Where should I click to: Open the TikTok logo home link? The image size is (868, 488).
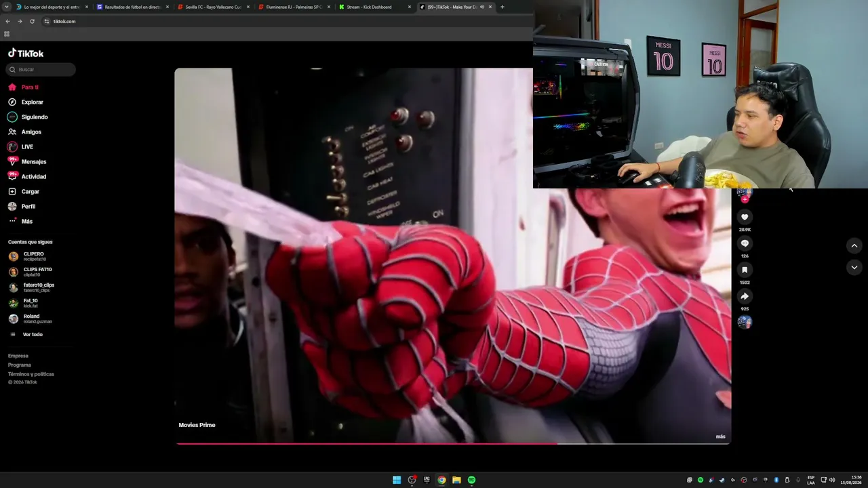point(26,53)
